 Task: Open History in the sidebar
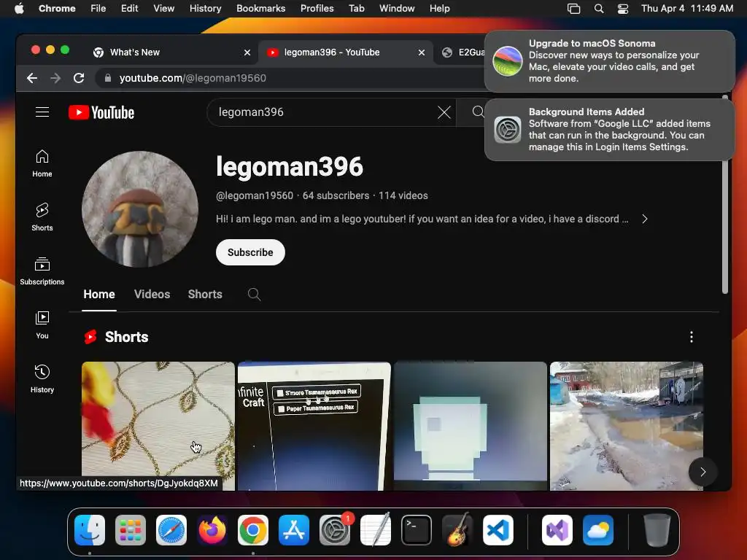42,379
